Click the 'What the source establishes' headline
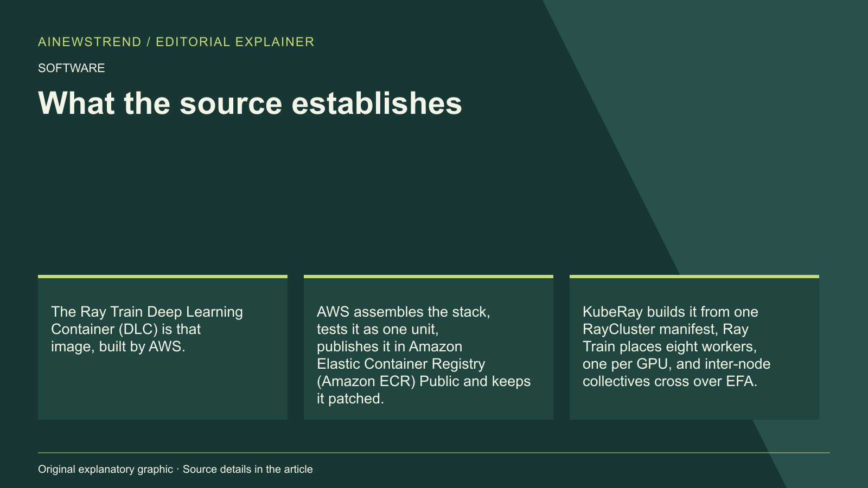 [250, 103]
